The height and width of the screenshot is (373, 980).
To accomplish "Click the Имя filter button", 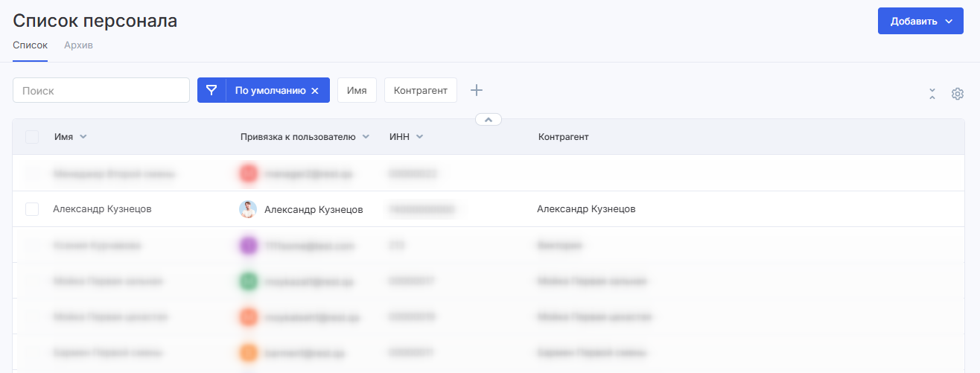I will coord(357,91).
